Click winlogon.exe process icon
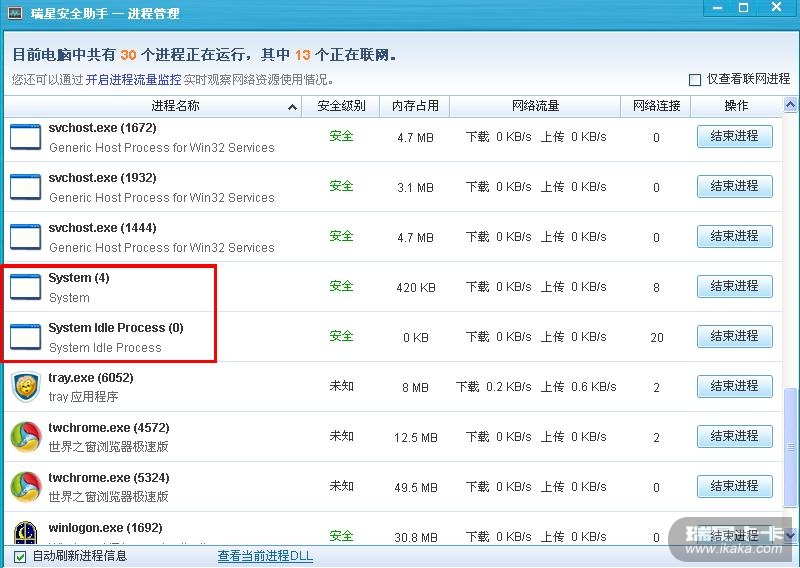Screen dimensions: 800x568 [26, 532]
